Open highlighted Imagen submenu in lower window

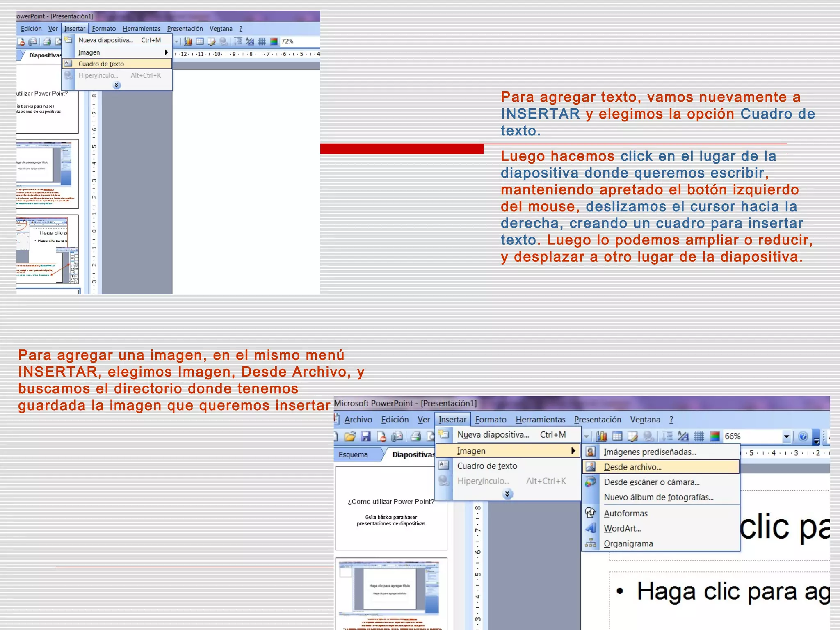[508, 451]
